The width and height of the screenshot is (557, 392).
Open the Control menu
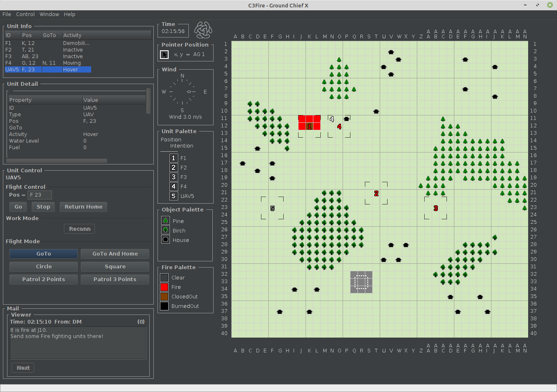[25, 14]
